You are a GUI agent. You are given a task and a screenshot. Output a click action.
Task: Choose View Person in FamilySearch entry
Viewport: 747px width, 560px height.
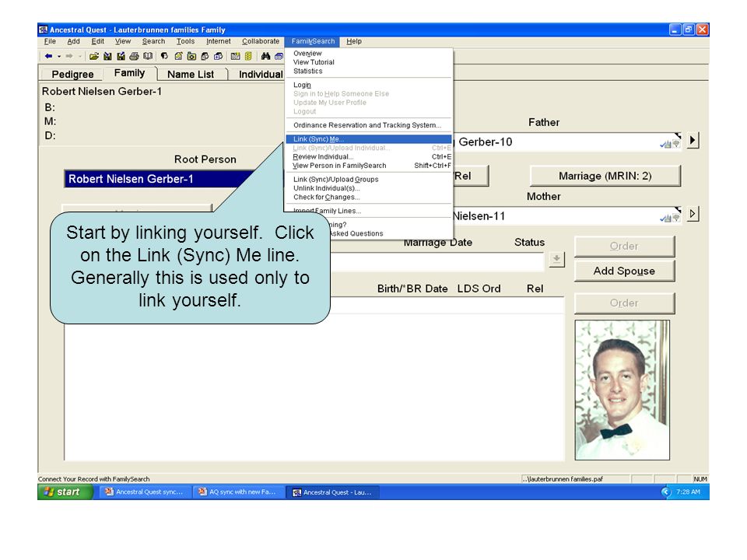[x=369, y=166]
